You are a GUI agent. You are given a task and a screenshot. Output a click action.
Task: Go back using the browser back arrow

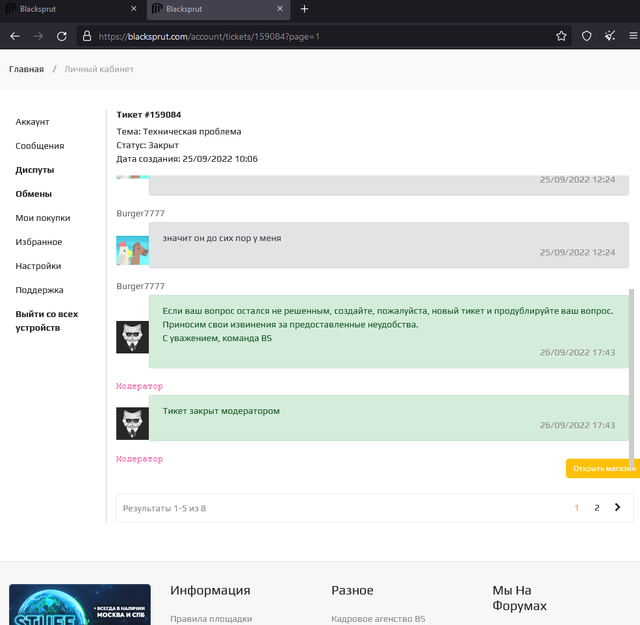[15, 36]
